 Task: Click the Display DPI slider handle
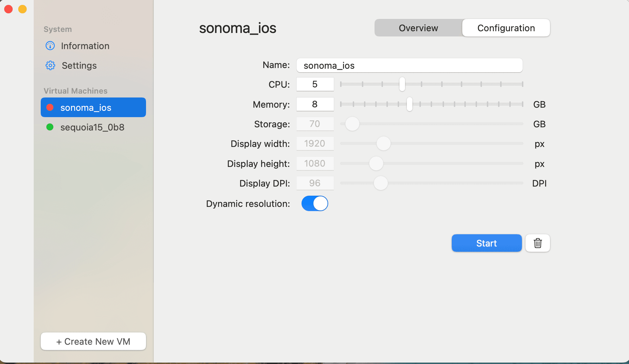click(x=381, y=183)
